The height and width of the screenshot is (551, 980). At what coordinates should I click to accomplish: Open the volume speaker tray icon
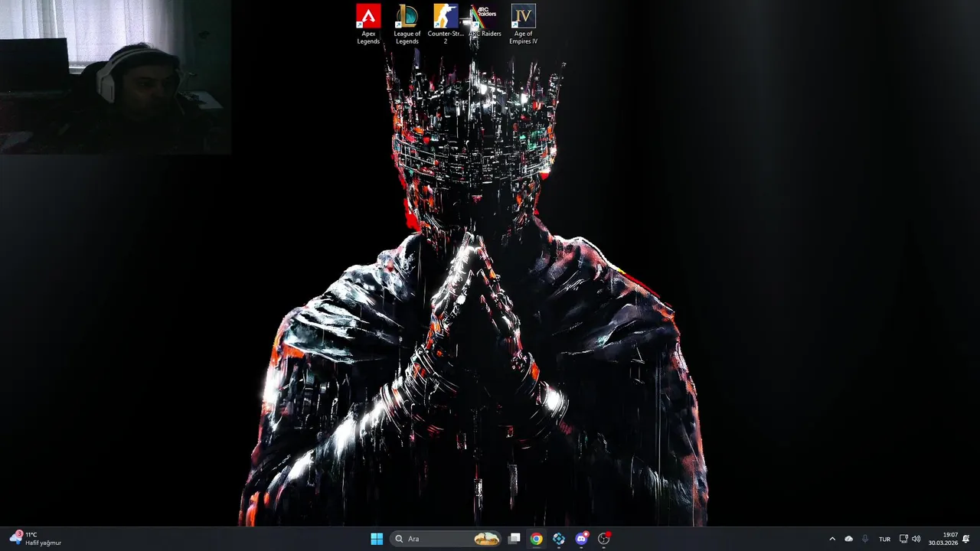[x=916, y=539]
